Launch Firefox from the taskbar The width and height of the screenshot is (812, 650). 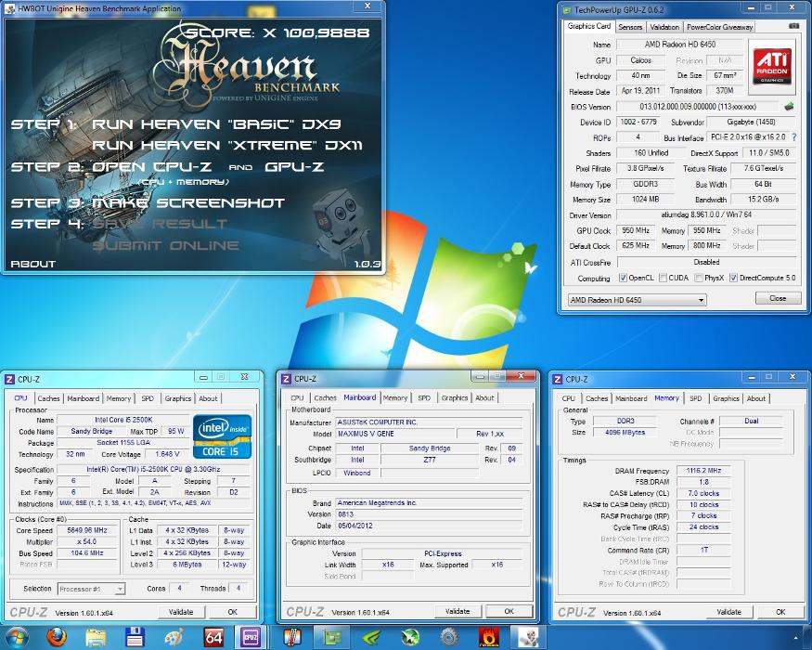(57, 637)
